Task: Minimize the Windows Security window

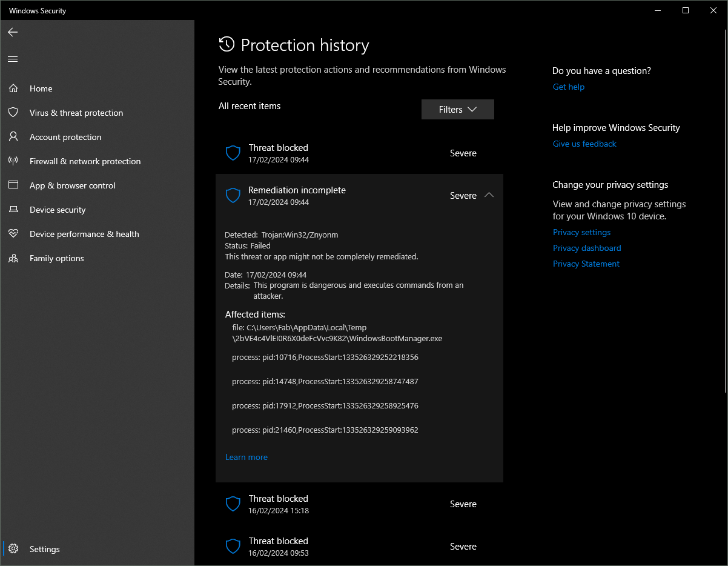Action: click(658, 10)
